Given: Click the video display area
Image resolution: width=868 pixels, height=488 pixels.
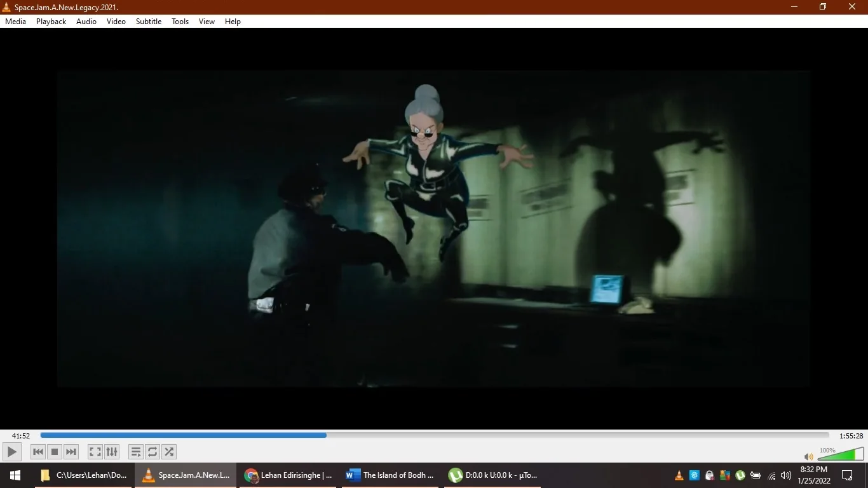Looking at the screenshot, I should click(x=434, y=229).
